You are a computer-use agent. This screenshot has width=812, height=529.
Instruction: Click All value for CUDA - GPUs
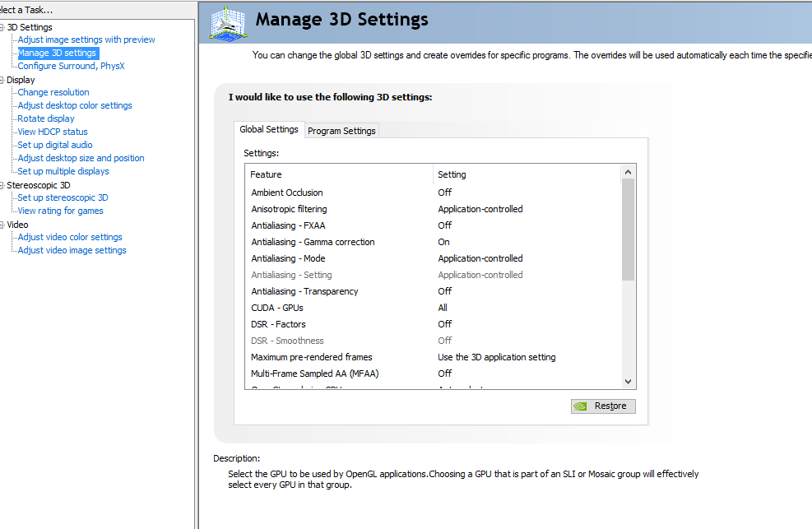443,308
